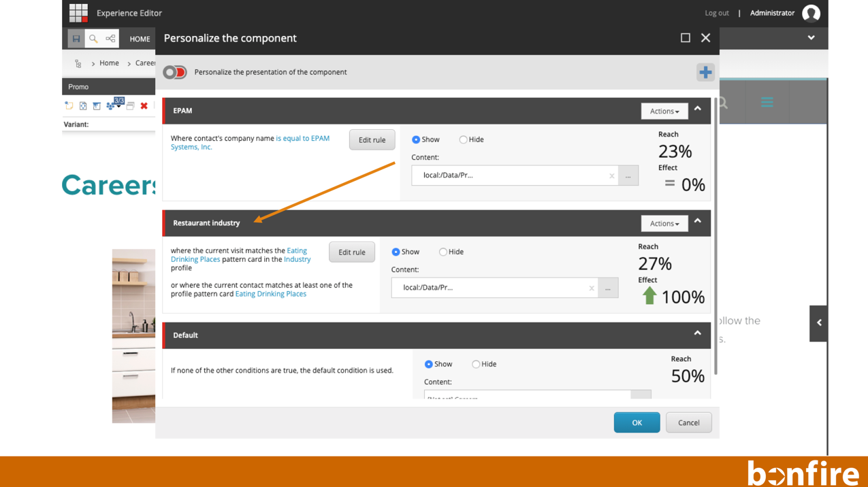This screenshot has width=868, height=487.
Task: Open the EPAM Actions dropdown
Action: point(664,111)
